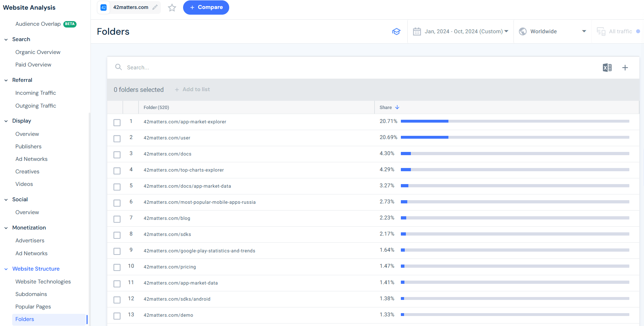Select checkbox for app-market-explorer folder
The image size is (644, 326).
click(117, 123)
